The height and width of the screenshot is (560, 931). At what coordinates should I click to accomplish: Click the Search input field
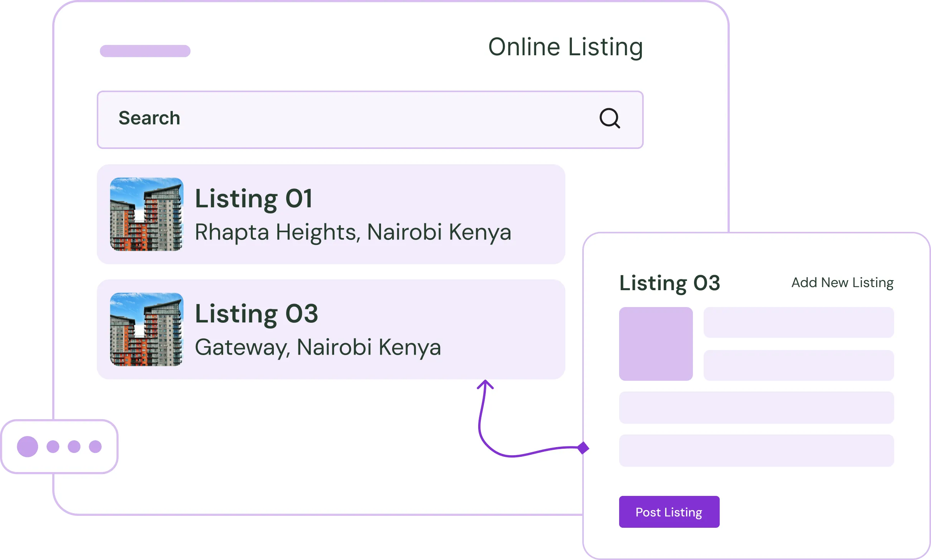coord(346,119)
